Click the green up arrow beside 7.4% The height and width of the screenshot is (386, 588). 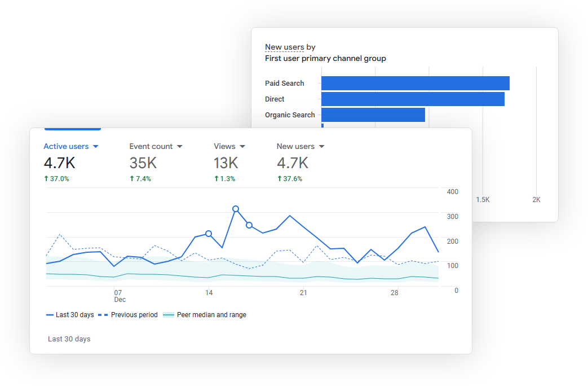pos(132,179)
